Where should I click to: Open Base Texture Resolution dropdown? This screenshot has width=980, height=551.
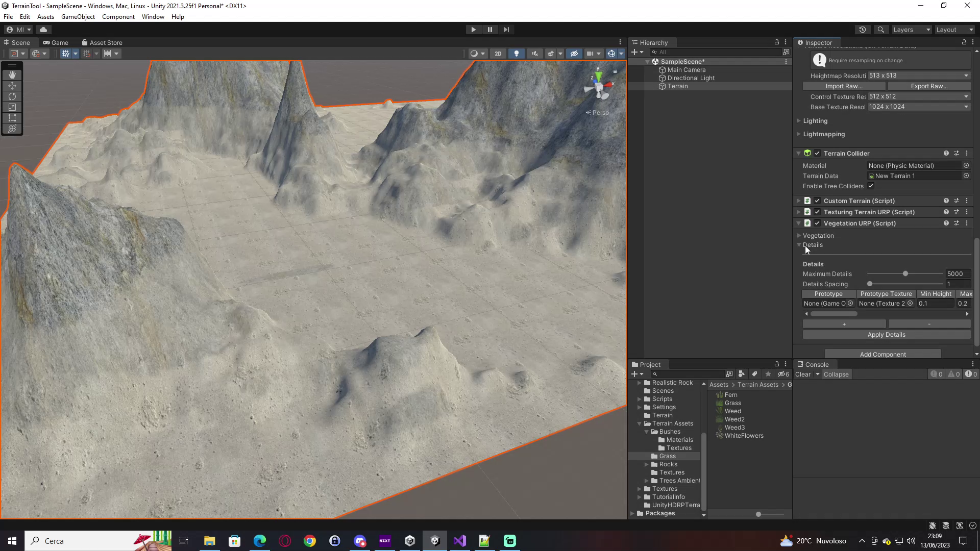[x=919, y=107]
